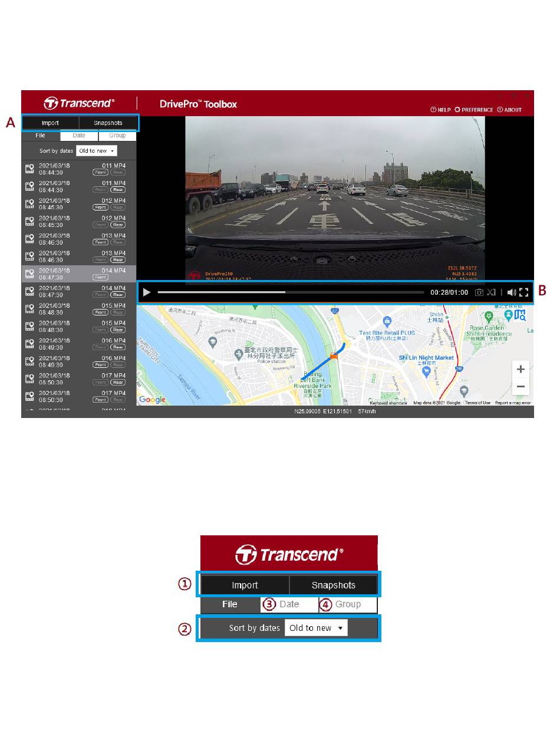Viewport: 560px width, 747px height.
Task: Select the File tab in the enlarged close-up
Action: (230, 604)
